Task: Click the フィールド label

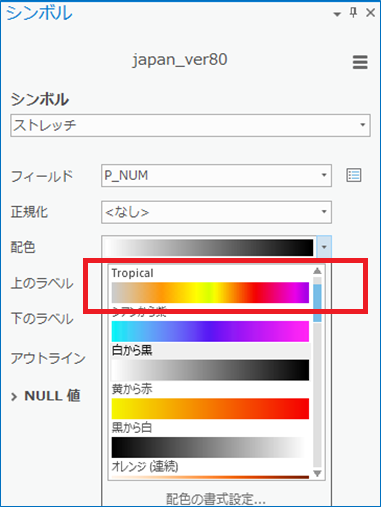Action: point(42,176)
